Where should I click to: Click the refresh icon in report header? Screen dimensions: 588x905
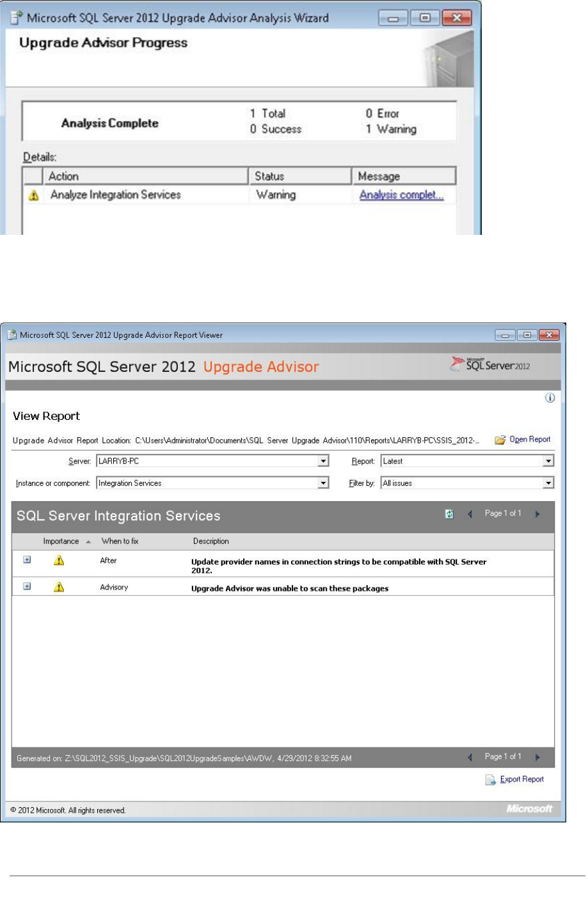pos(449,514)
